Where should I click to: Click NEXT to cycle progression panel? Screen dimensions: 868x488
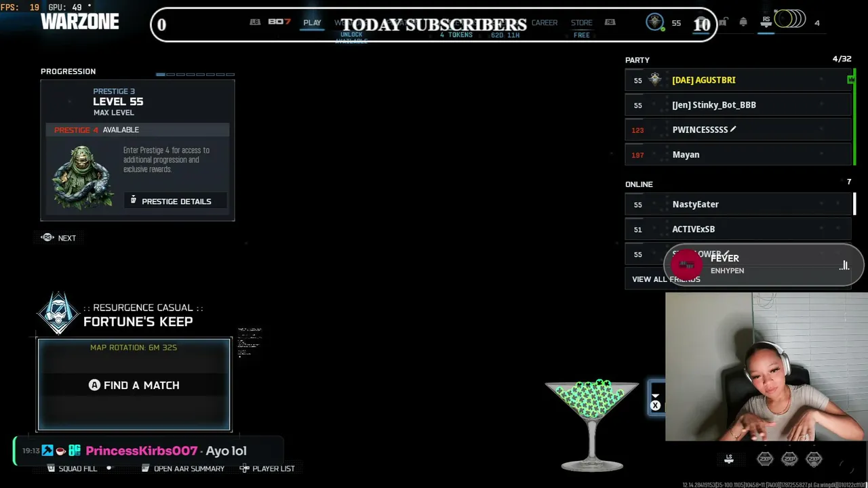tap(58, 238)
